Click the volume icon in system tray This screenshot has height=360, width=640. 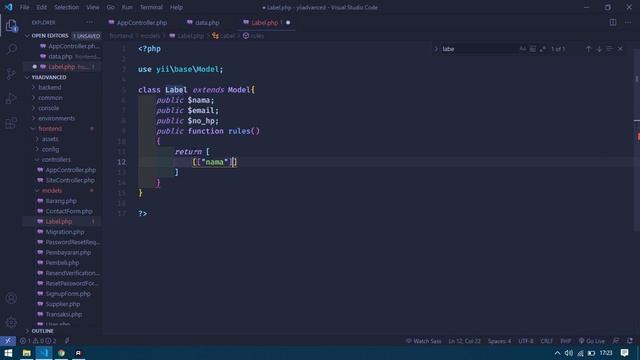pyautogui.click(x=569, y=353)
